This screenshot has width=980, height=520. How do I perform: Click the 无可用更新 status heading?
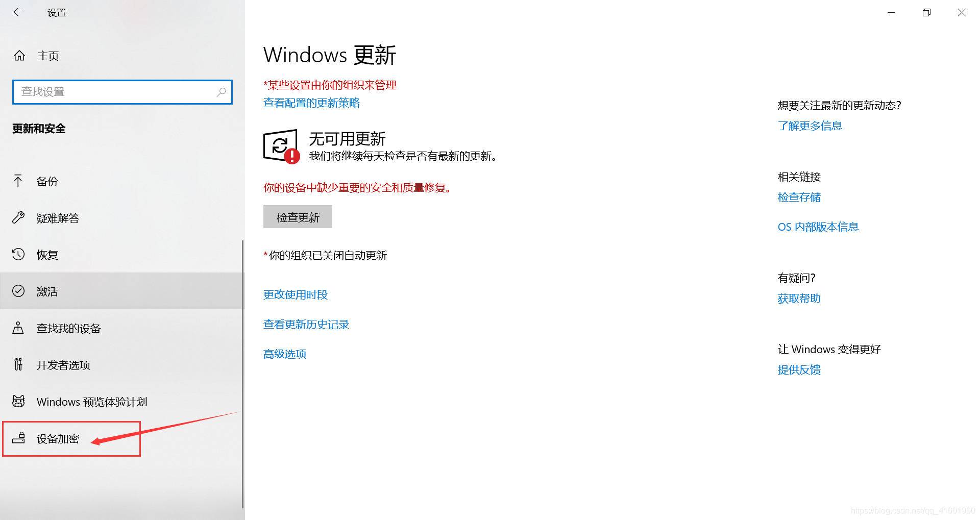[x=347, y=139]
